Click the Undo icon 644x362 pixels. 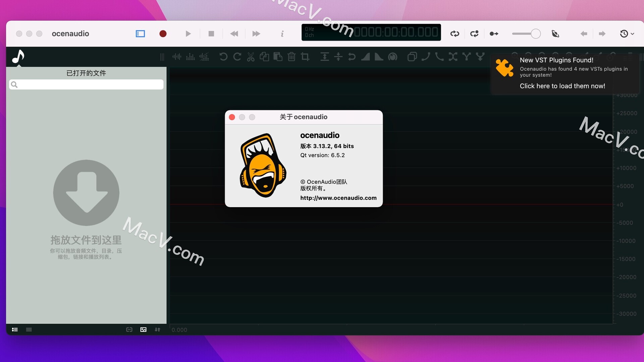coord(223,57)
